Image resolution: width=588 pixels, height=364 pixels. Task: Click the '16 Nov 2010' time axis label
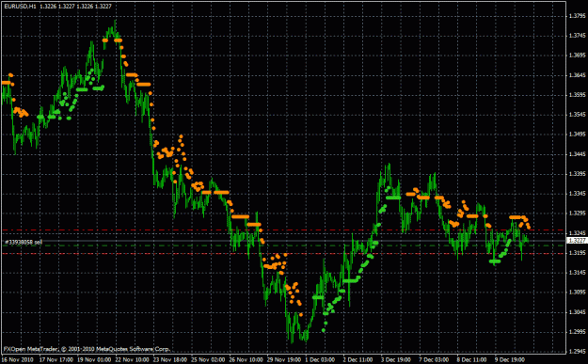[18, 359]
